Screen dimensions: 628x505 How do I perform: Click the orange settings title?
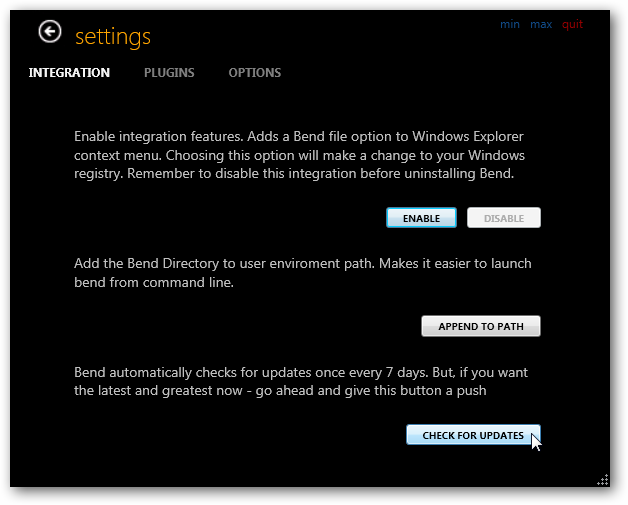pos(113,37)
